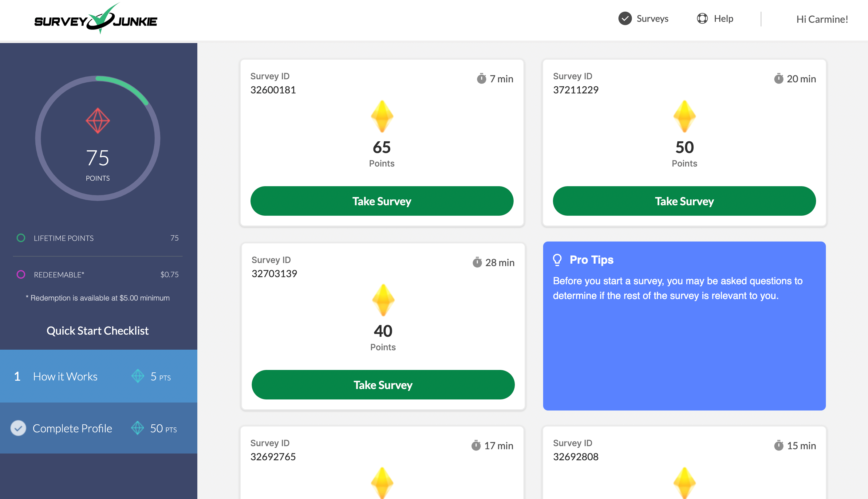This screenshot has width=868, height=499.
Task: Click the Pro Tips lightbulb icon
Action: (x=558, y=260)
